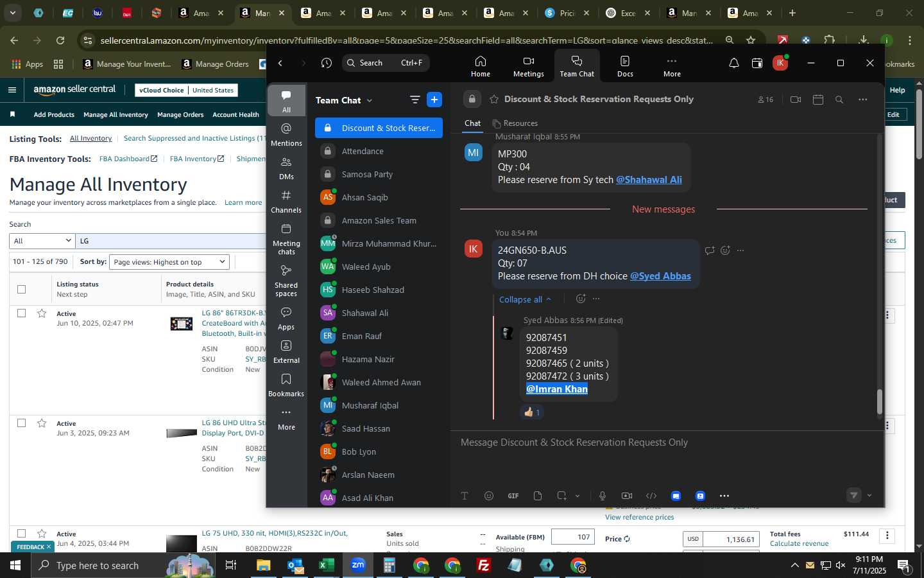Open Zoom Meetings tab
The image size is (924, 578).
(528, 66)
